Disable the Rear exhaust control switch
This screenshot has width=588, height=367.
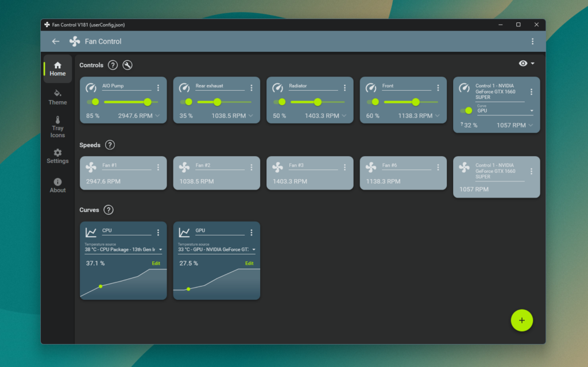[x=185, y=102]
